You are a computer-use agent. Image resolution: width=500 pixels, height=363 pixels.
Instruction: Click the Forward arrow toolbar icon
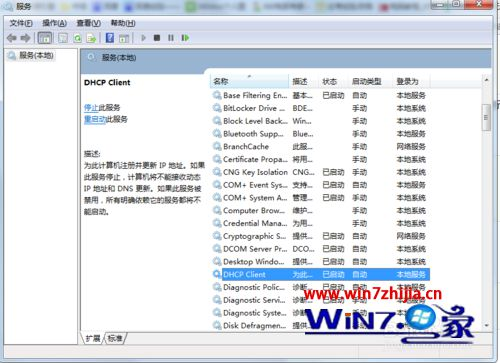25,38
